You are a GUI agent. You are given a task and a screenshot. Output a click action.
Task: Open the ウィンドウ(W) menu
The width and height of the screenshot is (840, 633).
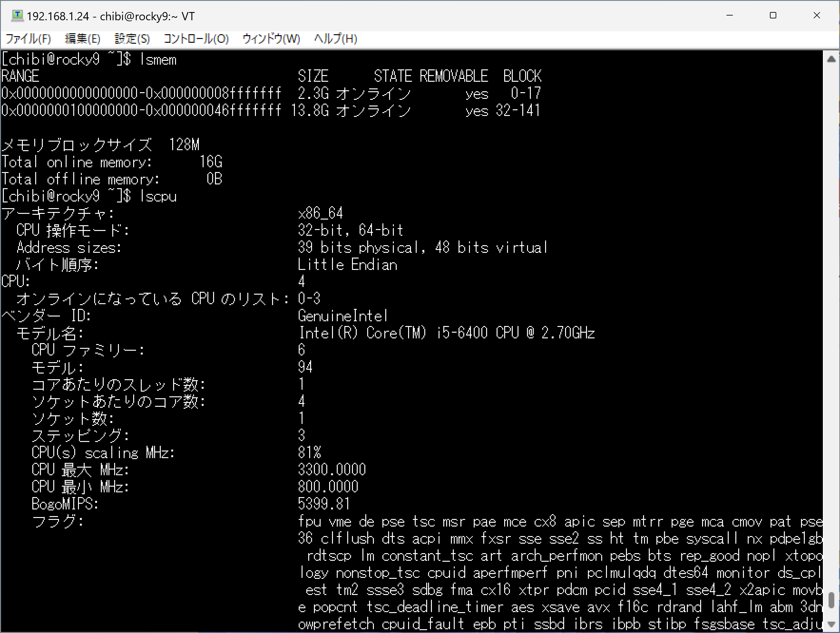tap(271, 39)
